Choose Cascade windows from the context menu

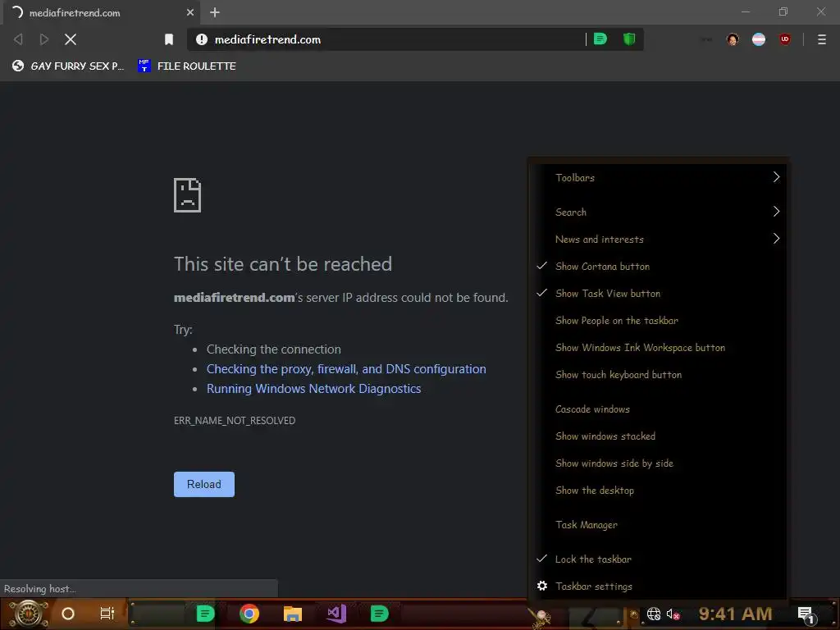[659, 409]
